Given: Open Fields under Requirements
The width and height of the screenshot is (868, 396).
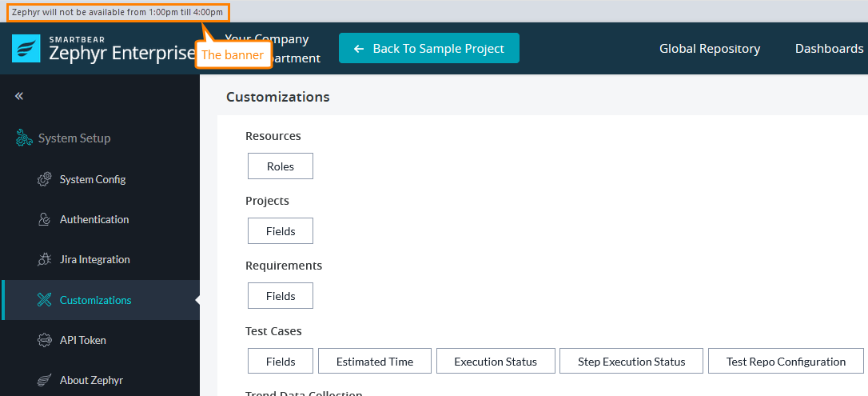Looking at the screenshot, I should pos(281,296).
